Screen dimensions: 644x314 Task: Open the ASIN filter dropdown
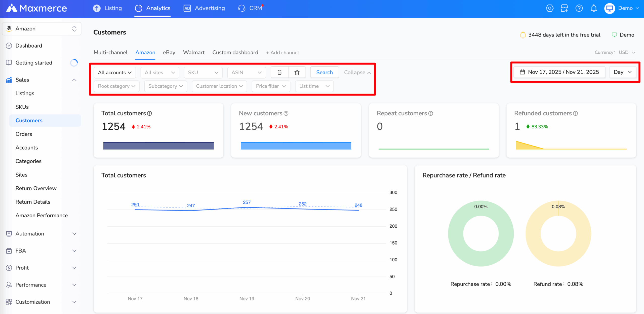(247, 73)
